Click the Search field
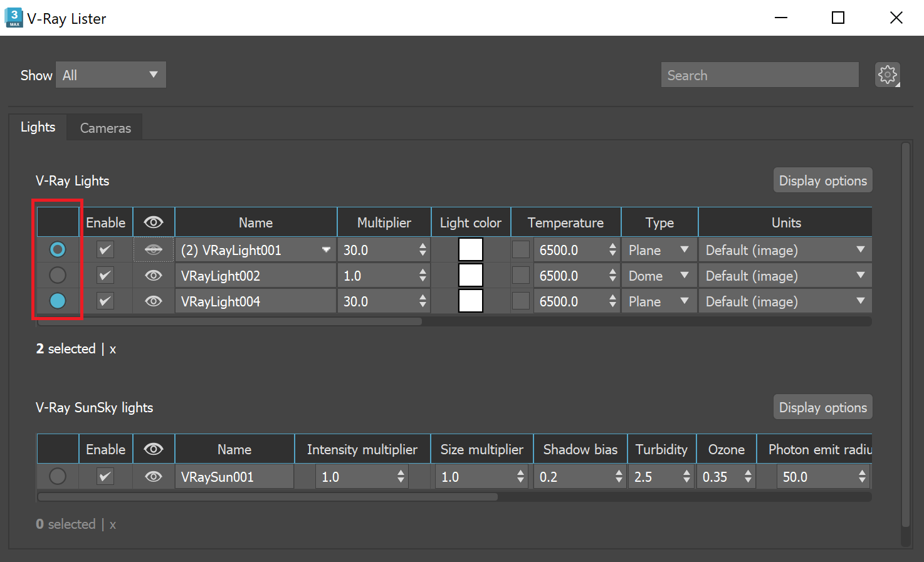924x562 pixels. (760, 75)
